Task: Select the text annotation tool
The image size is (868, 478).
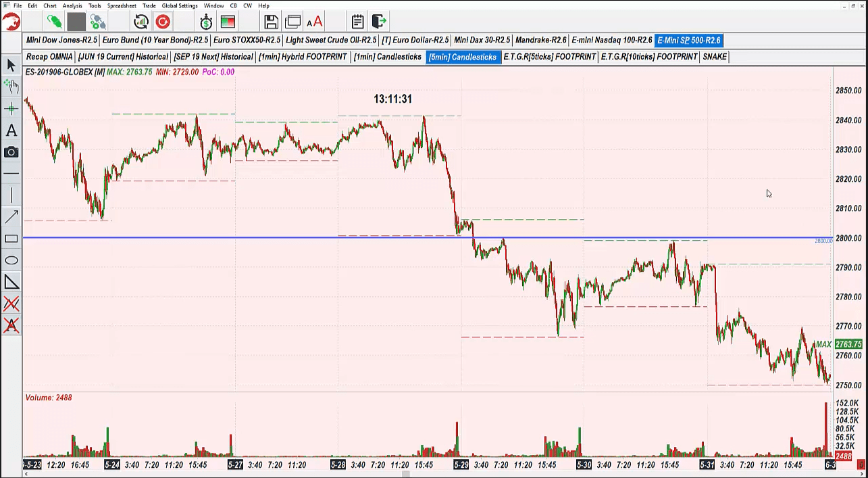Action: [11, 130]
